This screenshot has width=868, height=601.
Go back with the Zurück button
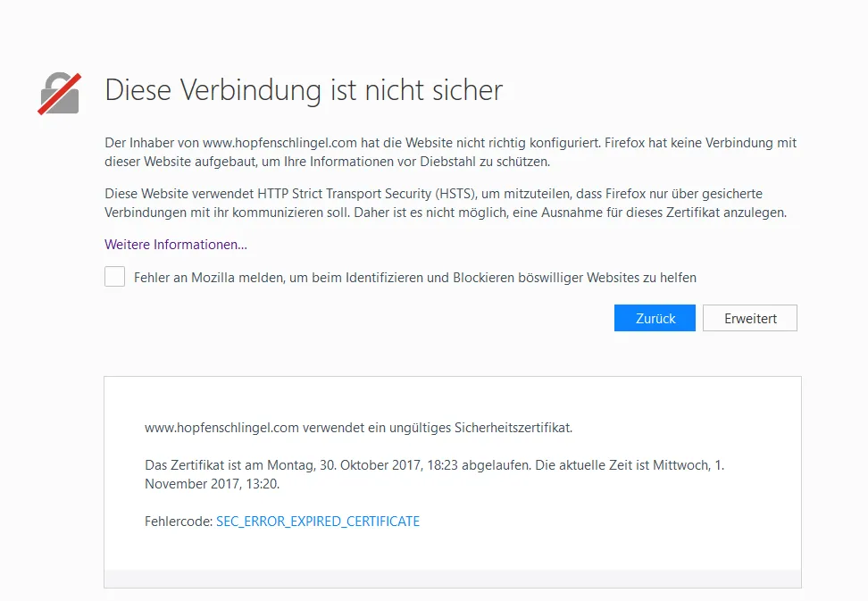click(x=655, y=318)
